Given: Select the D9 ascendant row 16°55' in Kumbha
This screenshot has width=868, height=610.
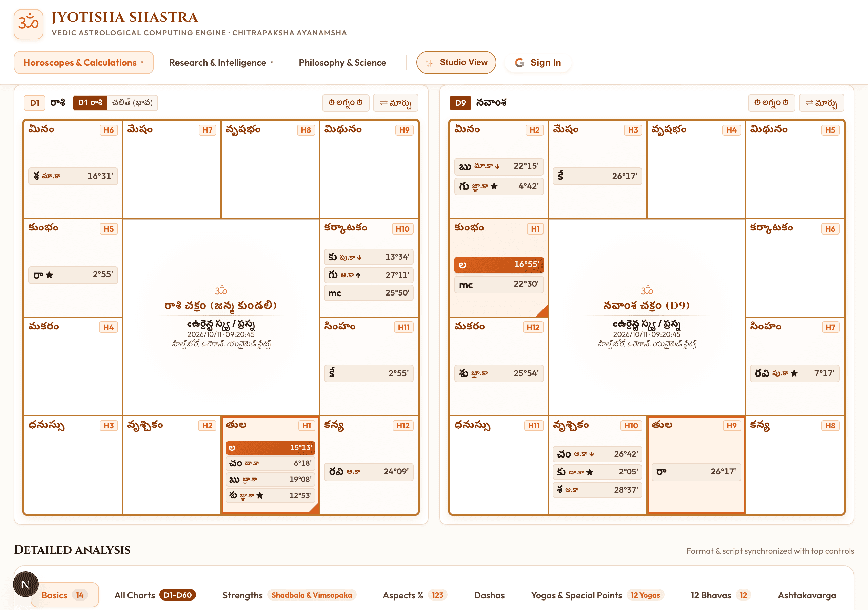Looking at the screenshot, I should tap(499, 265).
